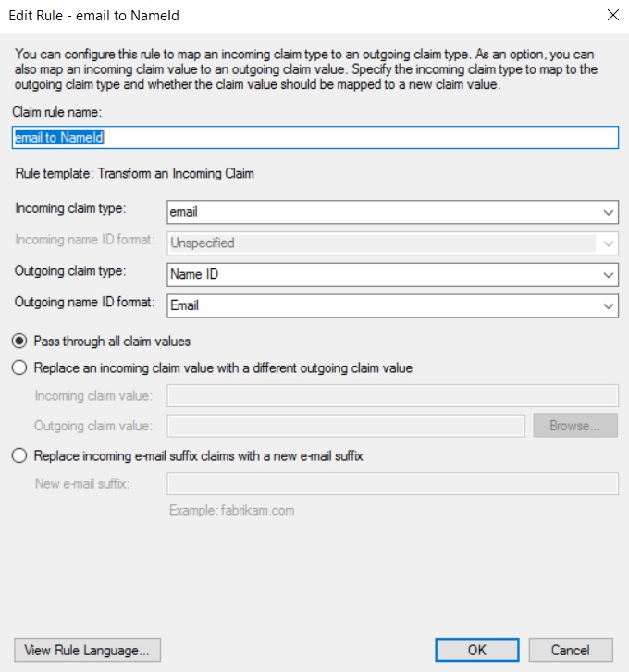Open the Outgoing name ID format dropdown

392,305
